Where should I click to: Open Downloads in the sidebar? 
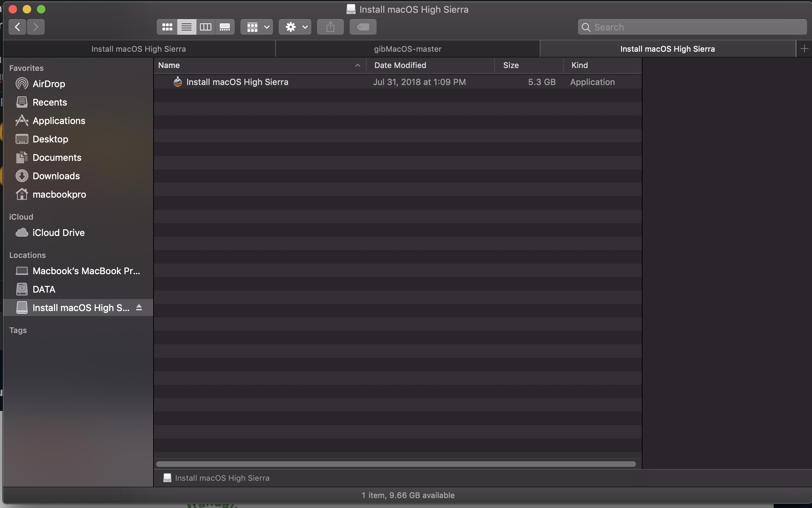tap(78, 176)
